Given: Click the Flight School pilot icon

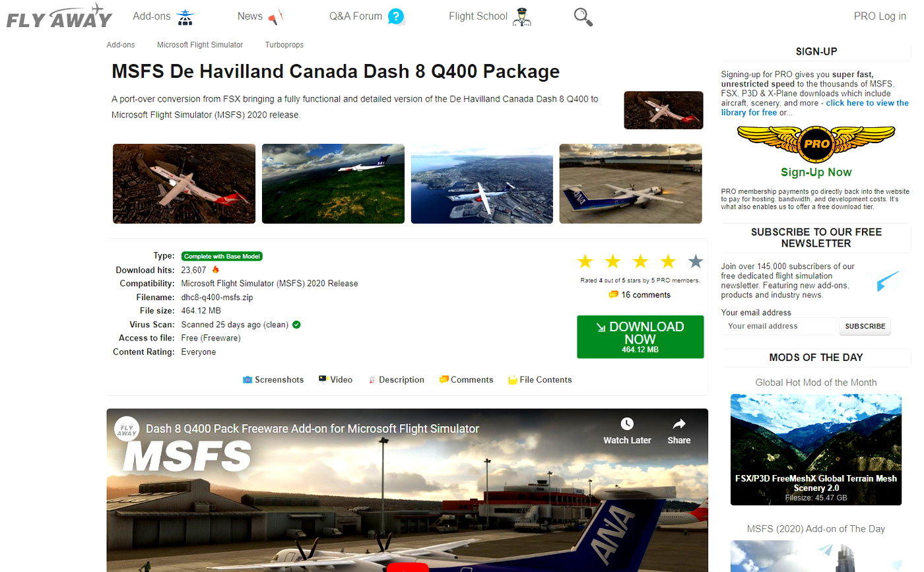Looking at the screenshot, I should (x=523, y=16).
